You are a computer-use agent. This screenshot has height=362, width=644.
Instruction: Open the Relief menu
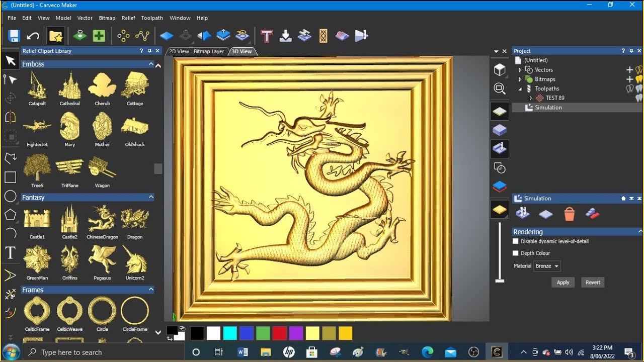tap(128, 18)
